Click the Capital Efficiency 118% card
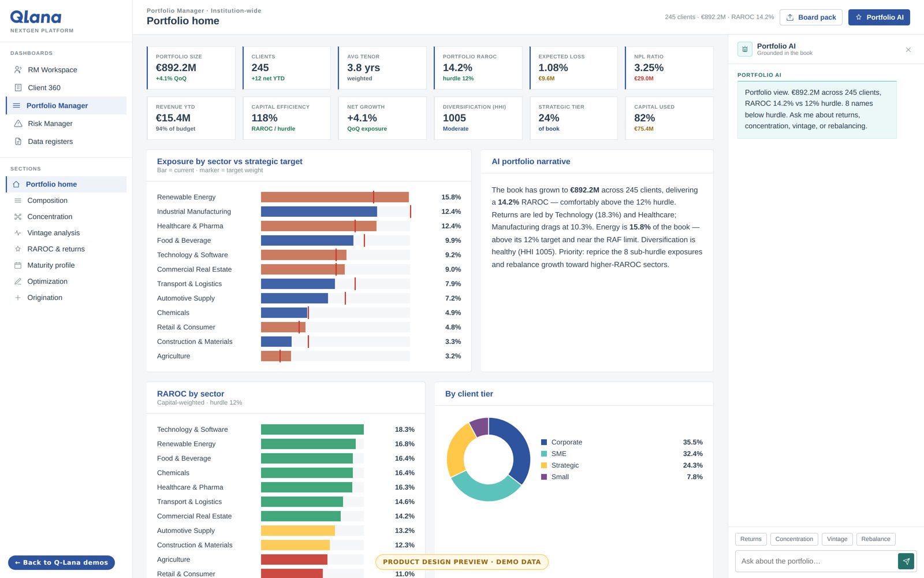The height and width of the screenshot is (578, 924). tap(287, 118)
